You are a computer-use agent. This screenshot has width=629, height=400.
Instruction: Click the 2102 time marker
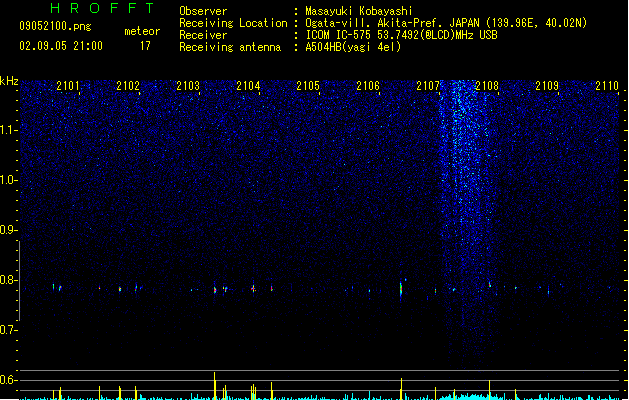coord(128,86)
